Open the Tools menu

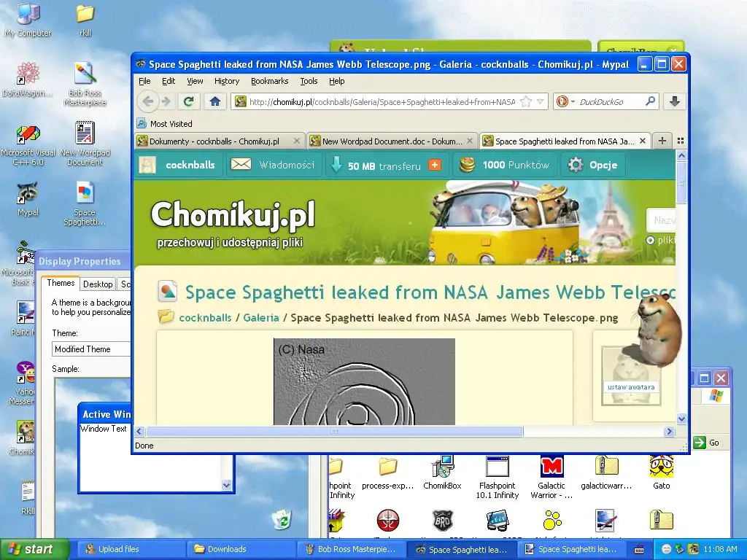tap(309, 81)
